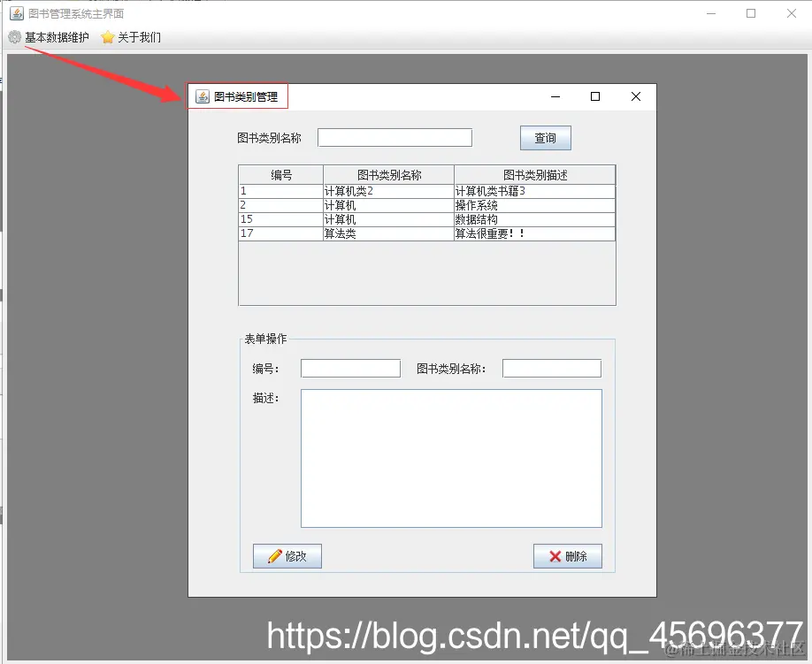This screenshot has width=812, height=664.
Task: Select the table row with 算法类
Action: click(387, 233)
